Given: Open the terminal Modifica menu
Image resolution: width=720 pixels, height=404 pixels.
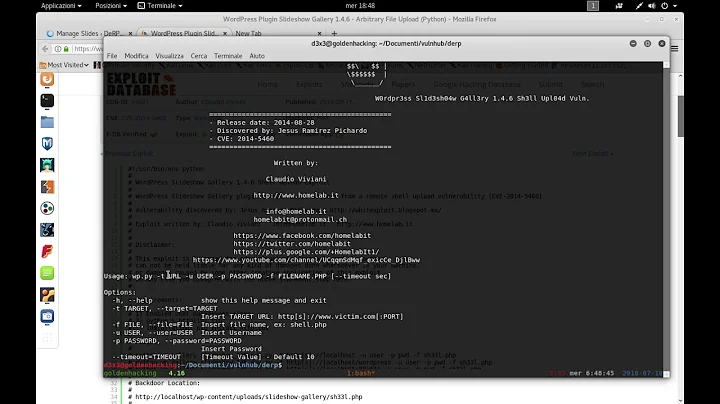Looking at the screenshot, I should pos(136,56).
